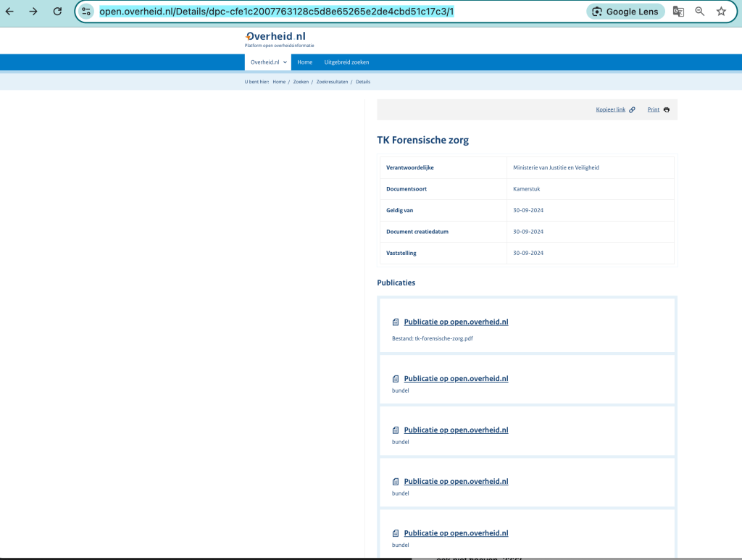Go to Uitgebreid zoeken tab
Viewport: 742px width, 560px height.
pos(346,62)
